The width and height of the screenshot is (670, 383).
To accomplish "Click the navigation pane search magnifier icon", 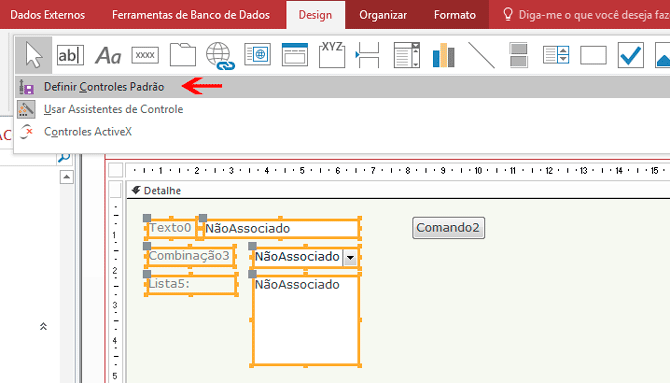I will pyautogui.click(x=64, y=158).
